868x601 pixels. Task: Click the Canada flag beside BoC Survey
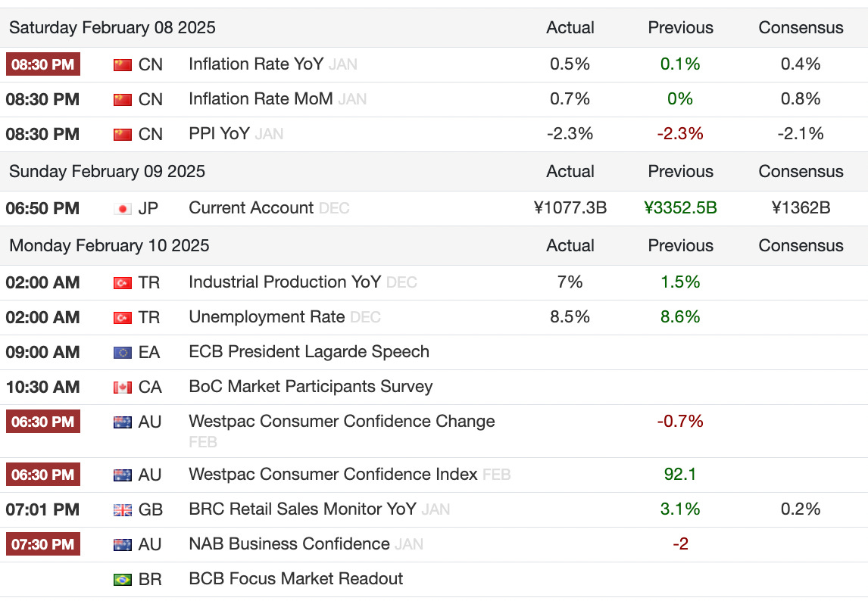pos(122,387)
